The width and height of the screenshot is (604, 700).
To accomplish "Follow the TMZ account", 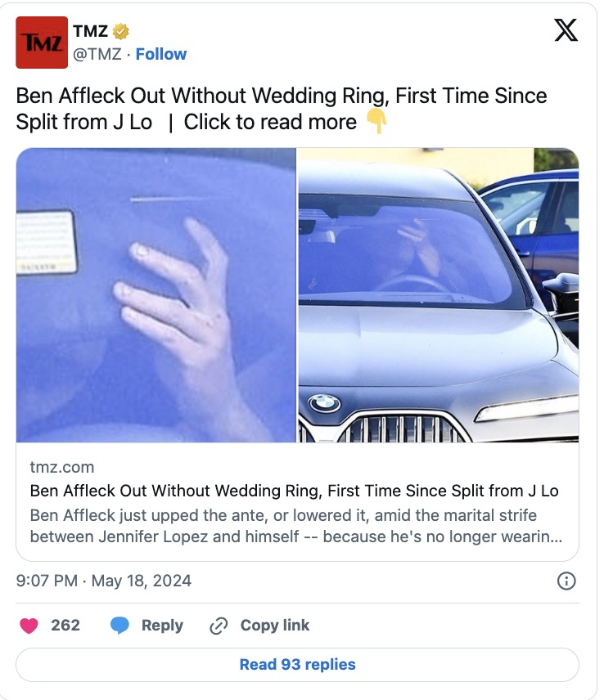I will point(161,54).
